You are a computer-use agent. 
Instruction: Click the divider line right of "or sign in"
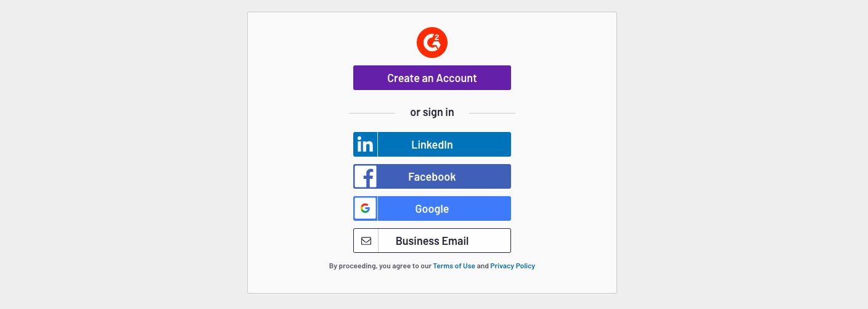(x=492, y=113)
